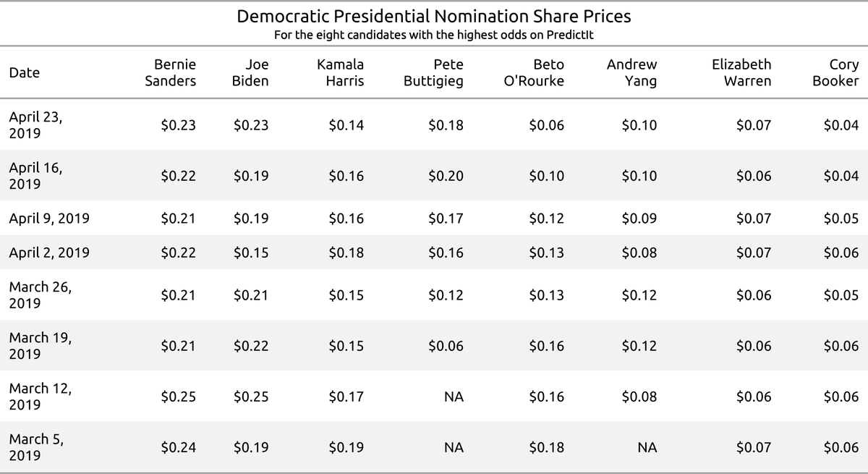This screenshot has width=868, height=474.
Task: Click Buttigieg's NA cell for March 12
Action: coord(454,397)
